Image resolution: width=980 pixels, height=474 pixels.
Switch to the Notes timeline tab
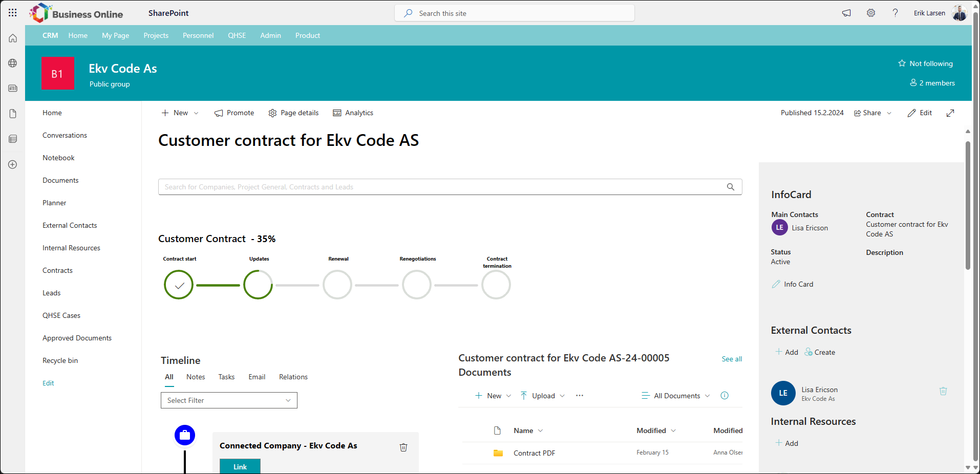pyautogui.click(x=196, y=377)
